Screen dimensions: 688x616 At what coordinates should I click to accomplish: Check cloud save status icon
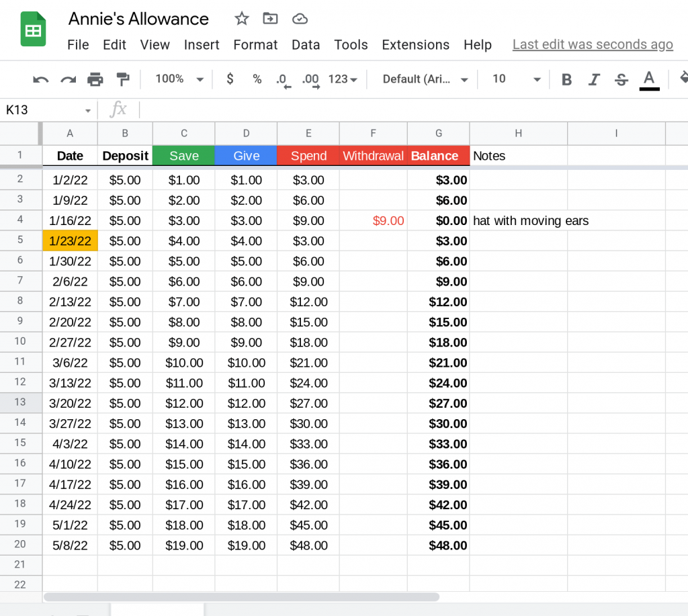coord(300,19)
